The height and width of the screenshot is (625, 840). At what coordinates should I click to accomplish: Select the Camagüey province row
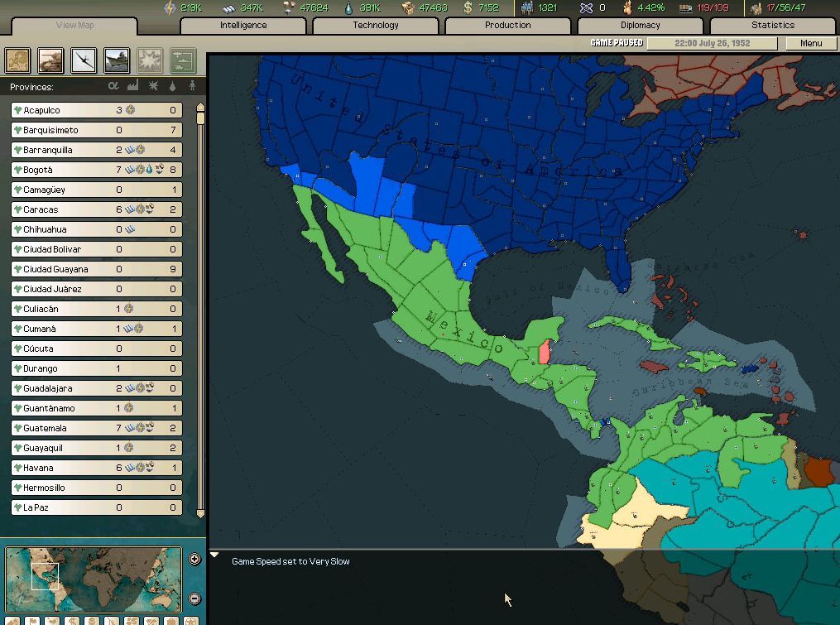pyautogui.click(x=97, y=190)
